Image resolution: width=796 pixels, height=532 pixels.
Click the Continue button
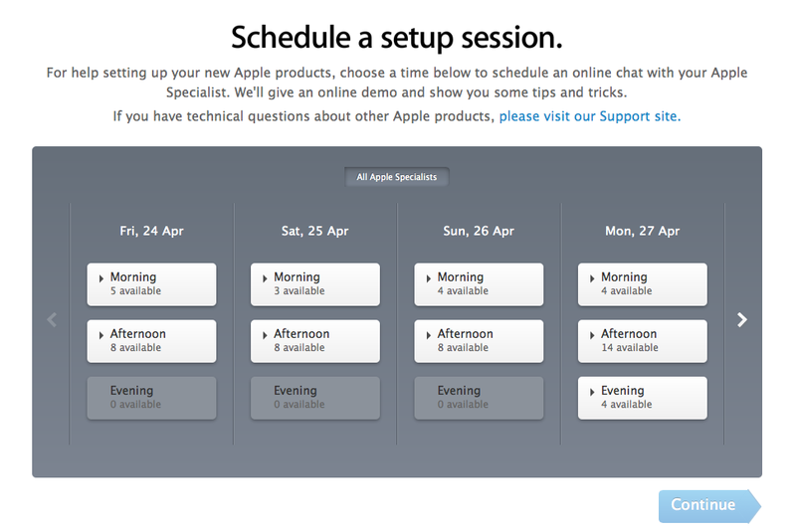tap(709, 505)
